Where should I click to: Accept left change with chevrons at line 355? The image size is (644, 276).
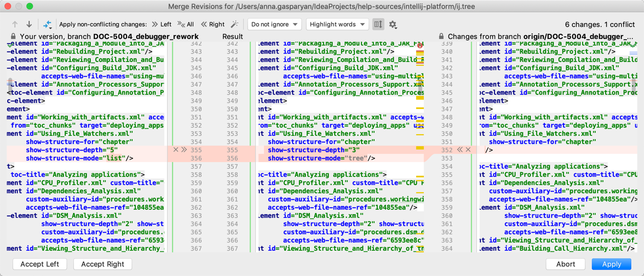point(184,150)
